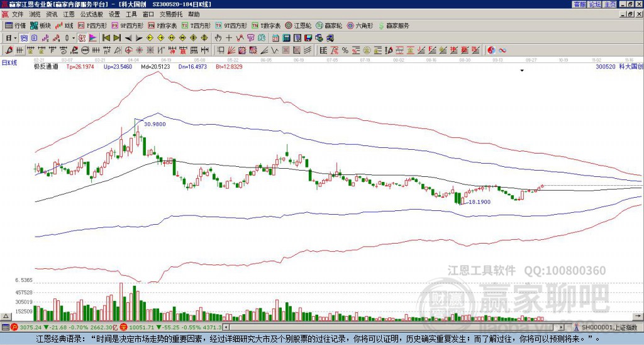Open the T数字表 tool
Image resolution: width=644 pixels, height=345 pixels.
[266, 25]
